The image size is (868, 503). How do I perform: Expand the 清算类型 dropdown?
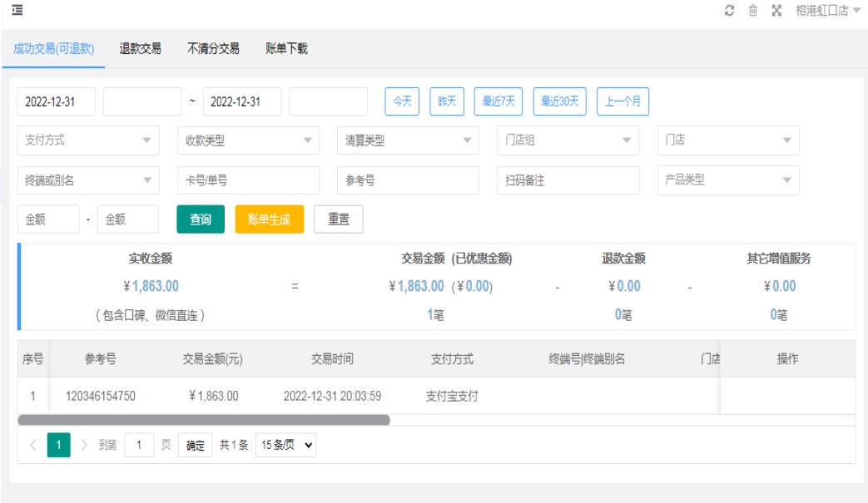click(408, 141)
